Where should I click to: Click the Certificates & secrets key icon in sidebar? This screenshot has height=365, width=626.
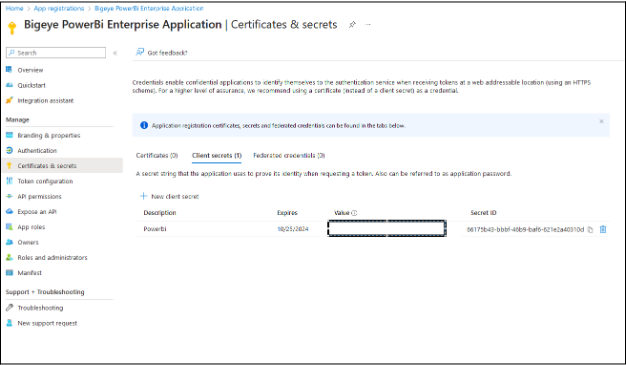[9, 165]
